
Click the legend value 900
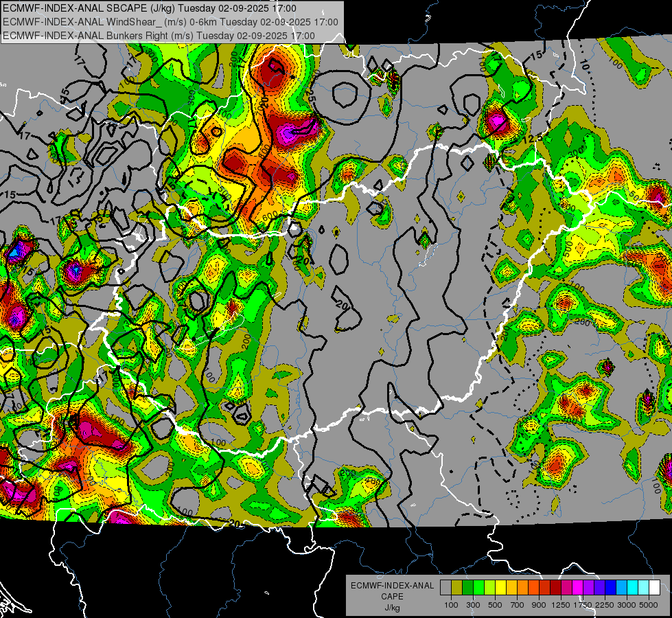point(539,605)
